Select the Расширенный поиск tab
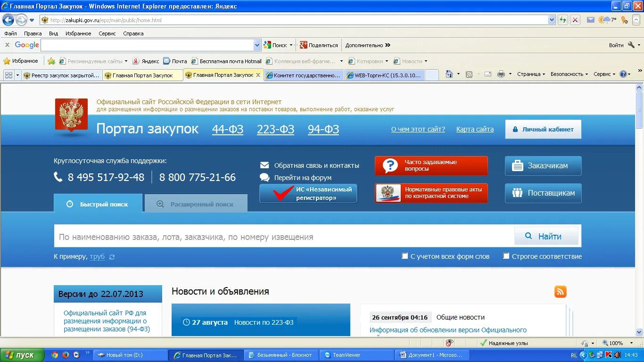This screenshot has width=644, height=362. point(196,204)
